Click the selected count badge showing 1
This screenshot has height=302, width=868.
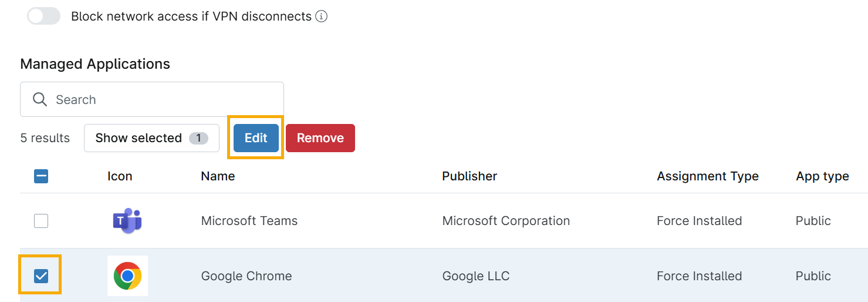pos(198,138)
